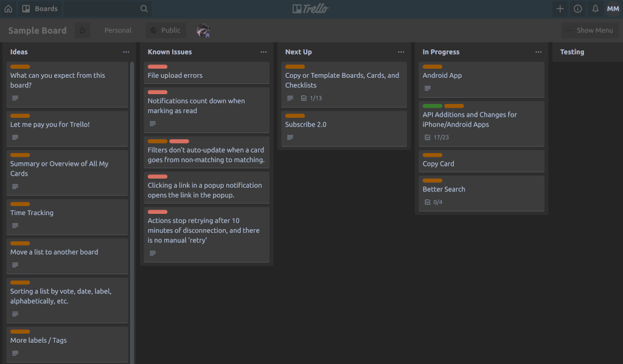Open the create plus menu
This screenshot has width=623, height=364.
pyautogui.click(x=560, y=9)
